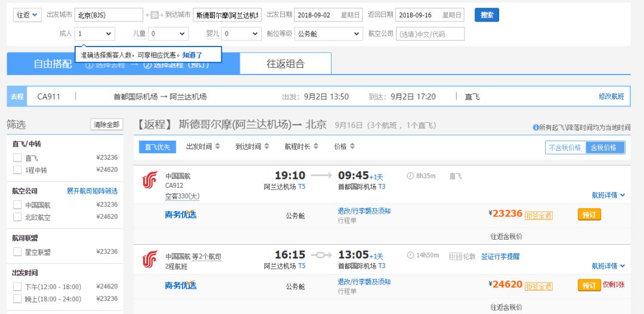Click the 返回日期 2018-09-16 field

click(x=429, y=15)
